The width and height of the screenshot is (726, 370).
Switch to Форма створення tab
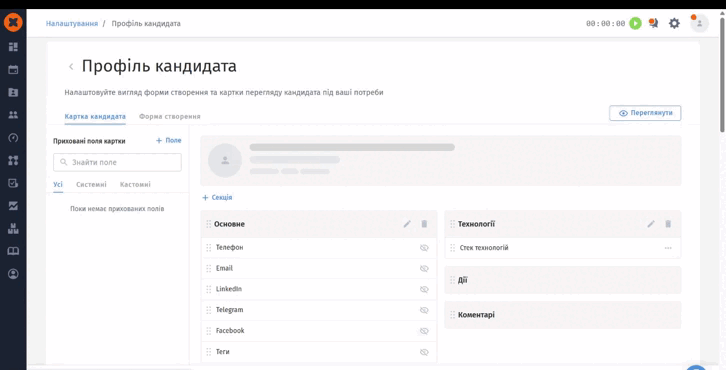pyautogui.click(x=169, y=116)
